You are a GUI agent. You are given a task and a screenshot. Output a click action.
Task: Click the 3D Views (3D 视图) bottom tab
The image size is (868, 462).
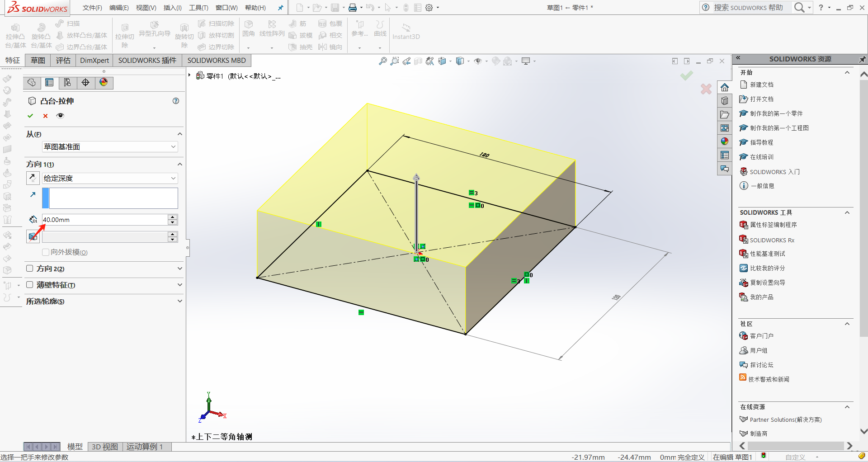pos(104,447)
